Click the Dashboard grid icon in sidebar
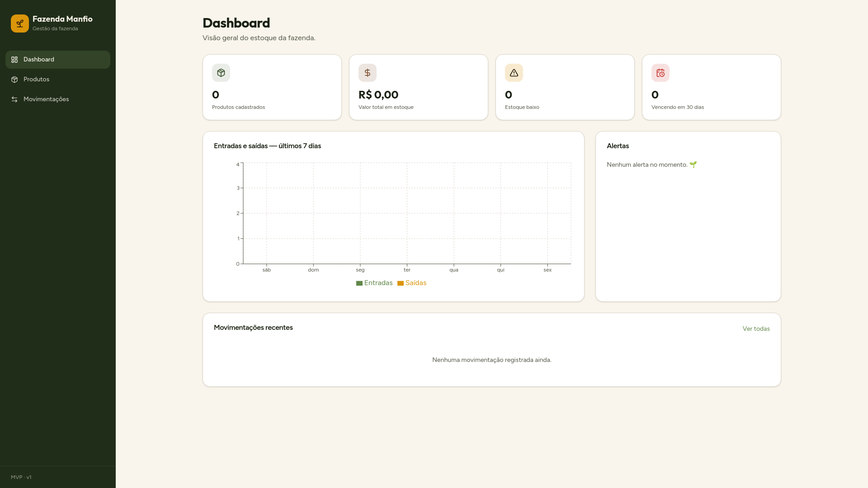This screenshot has width=868, height=488. pos(14,60)
